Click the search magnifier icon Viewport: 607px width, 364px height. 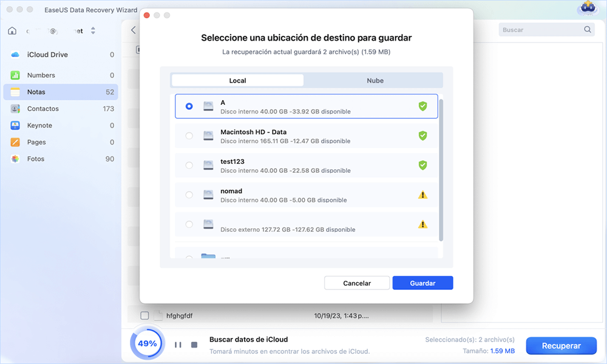coord(587,30)
